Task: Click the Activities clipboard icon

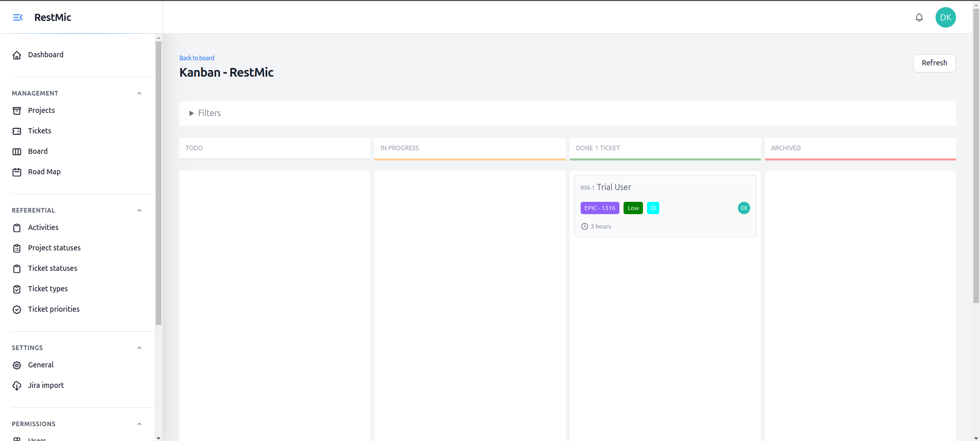Action: tap(17, 228)
